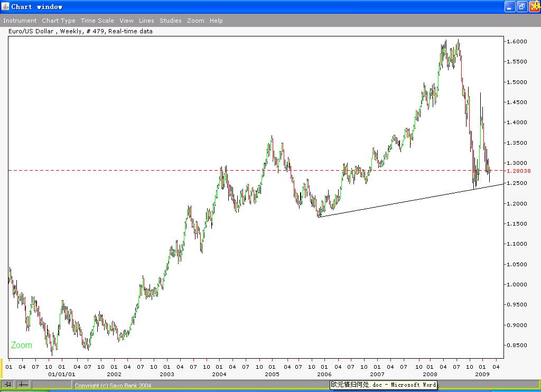Click the 2002 year label on time axis
Image resolution: width=541 pixels, height=392 pixels.
pos(114,374)
